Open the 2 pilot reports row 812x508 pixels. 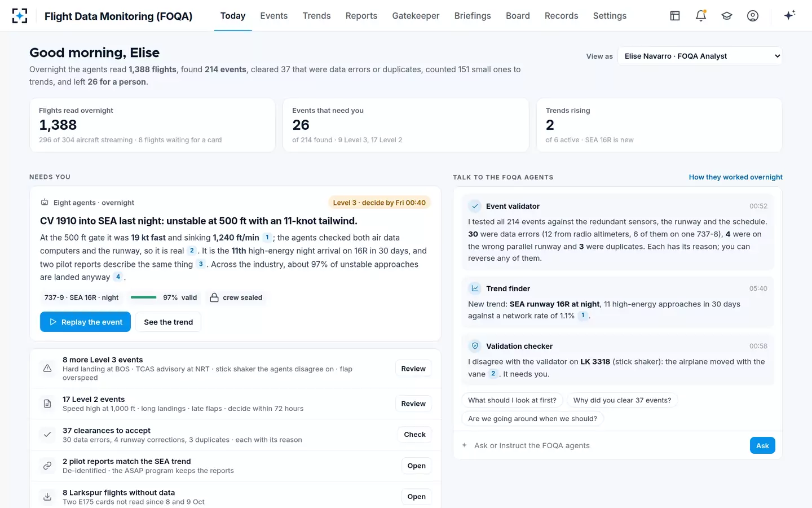(x=416, y=466)
